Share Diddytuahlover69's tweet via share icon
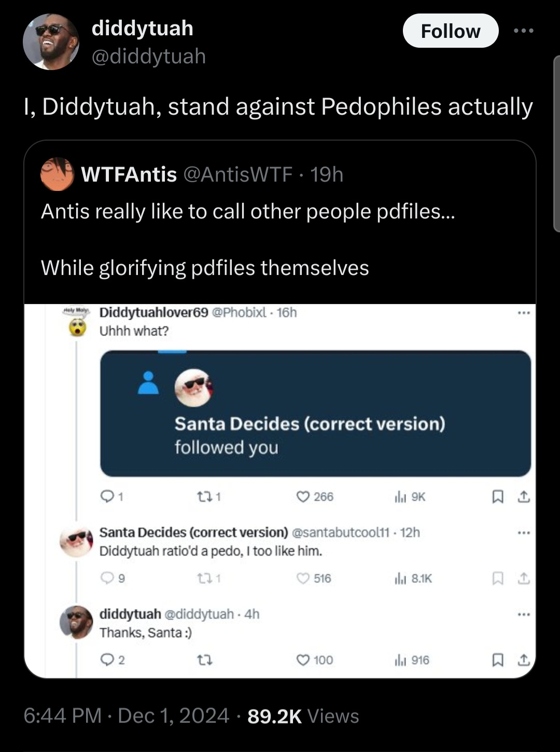 (524, 497)
